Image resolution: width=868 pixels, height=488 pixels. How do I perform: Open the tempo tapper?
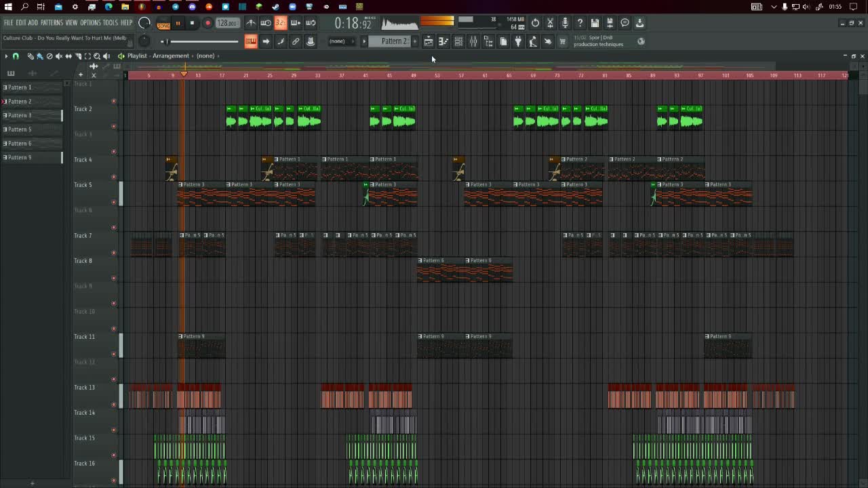533,41
